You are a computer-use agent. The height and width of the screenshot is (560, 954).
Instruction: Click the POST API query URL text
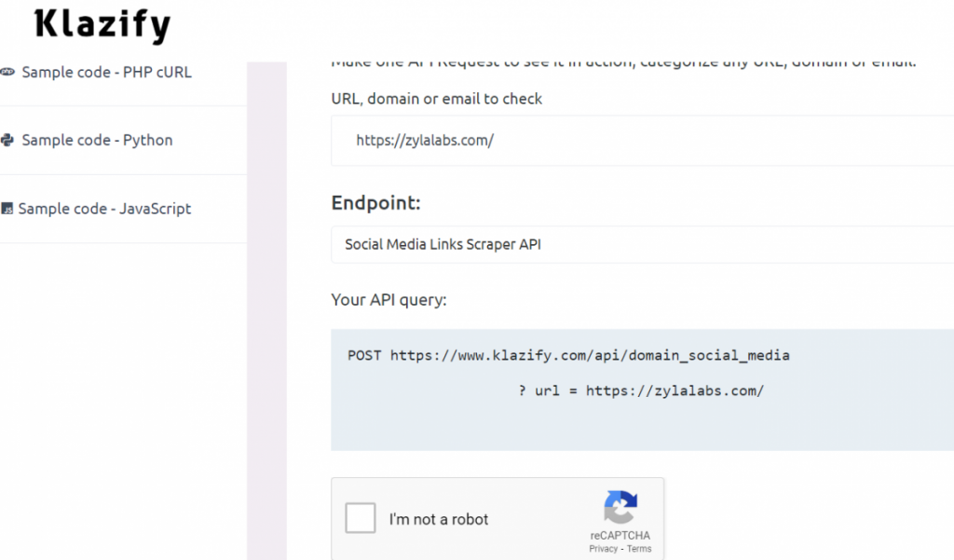click(x=568, y=356)
